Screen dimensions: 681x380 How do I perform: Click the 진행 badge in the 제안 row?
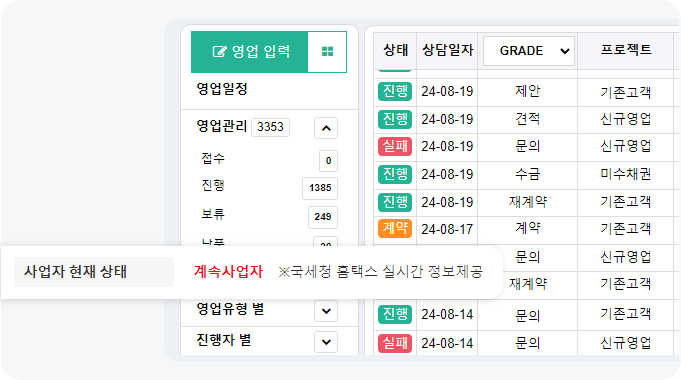[x=395, y=91]
